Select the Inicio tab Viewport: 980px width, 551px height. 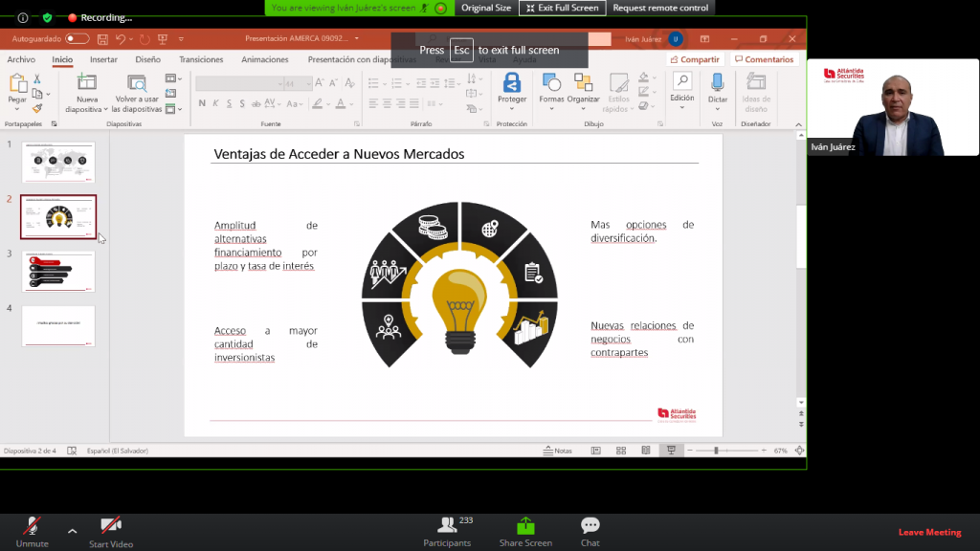(x=62, y=59)
